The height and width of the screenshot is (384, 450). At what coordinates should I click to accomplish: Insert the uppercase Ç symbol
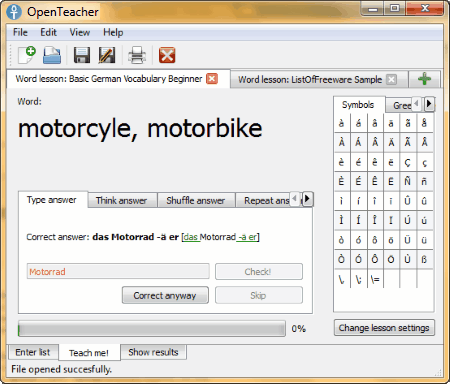pyautogui.click(x=408, y=162)
